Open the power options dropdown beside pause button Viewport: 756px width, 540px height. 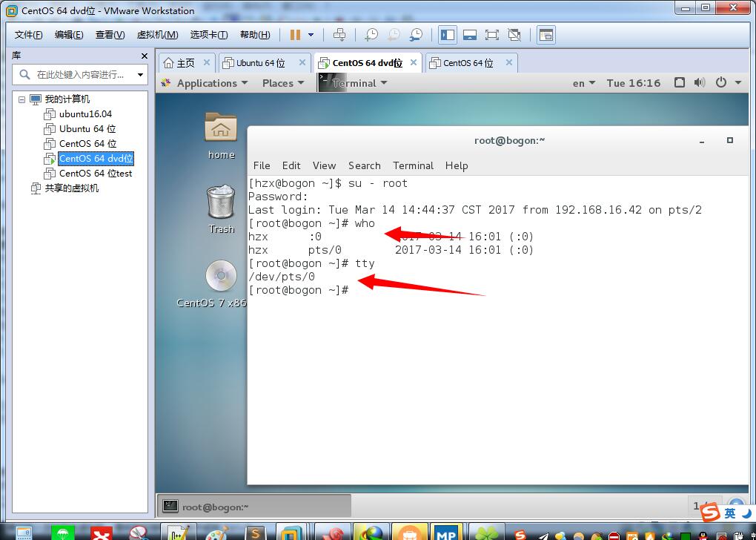311,35
